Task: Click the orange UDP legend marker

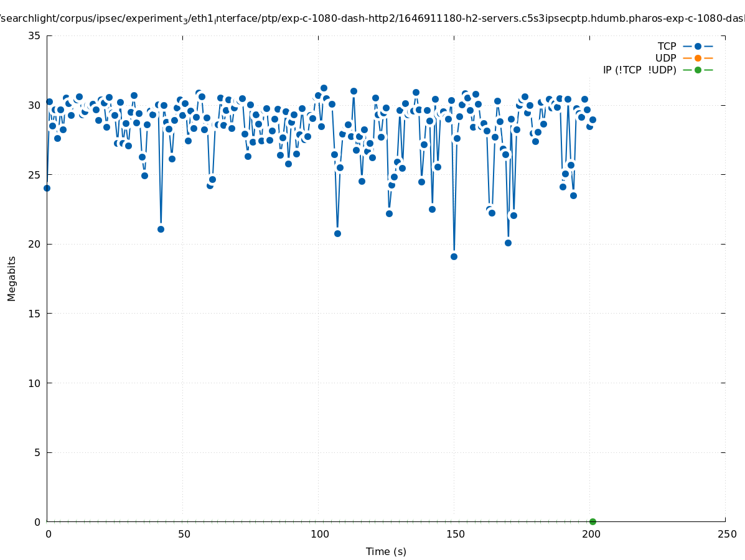Action: coord(698,58)
